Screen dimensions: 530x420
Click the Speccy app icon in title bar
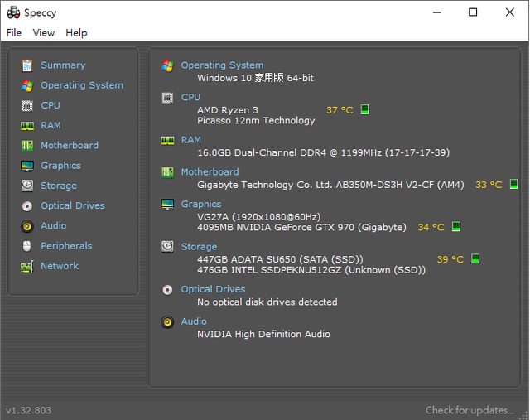click(x=12, y=12)
